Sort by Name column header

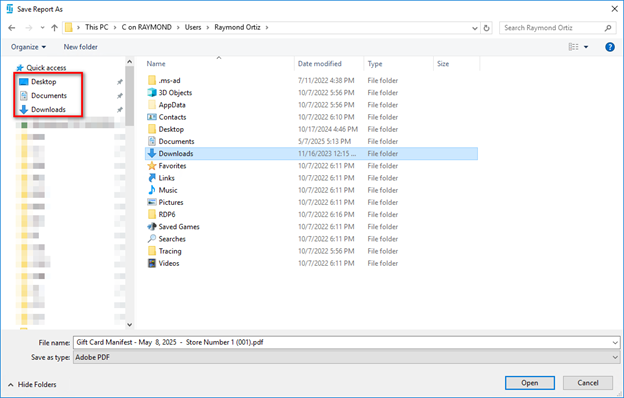tap(156, 64)
